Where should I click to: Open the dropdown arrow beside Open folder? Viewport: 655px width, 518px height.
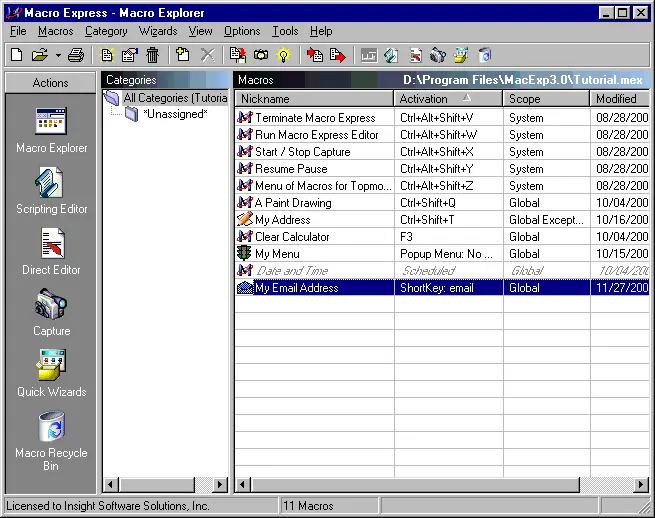click(58, 55)
